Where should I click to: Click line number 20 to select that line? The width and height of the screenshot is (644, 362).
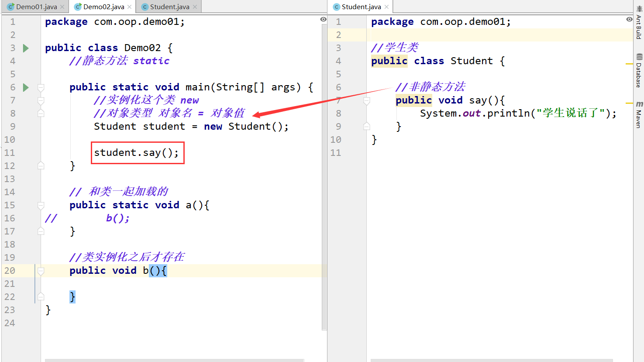pos(10,270)
